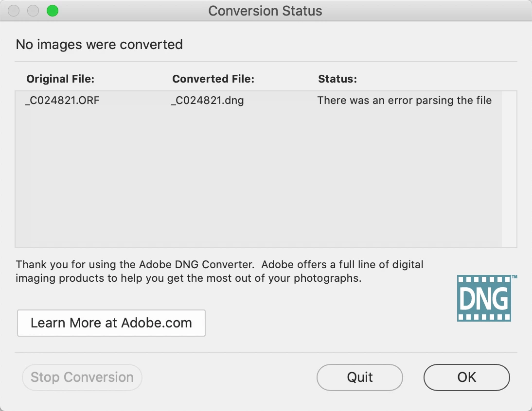Click the error parsing the file status message
The image size is (532, 411).
(404, 101)
